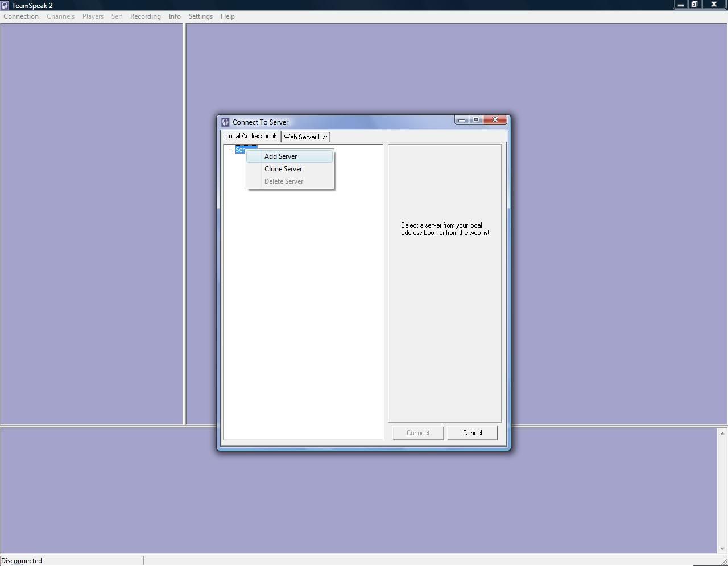This screenshot has height=566, width=728.
Task: Choose Clone Server from context menu
Action: pyautogui.click(x=289, y=169)
